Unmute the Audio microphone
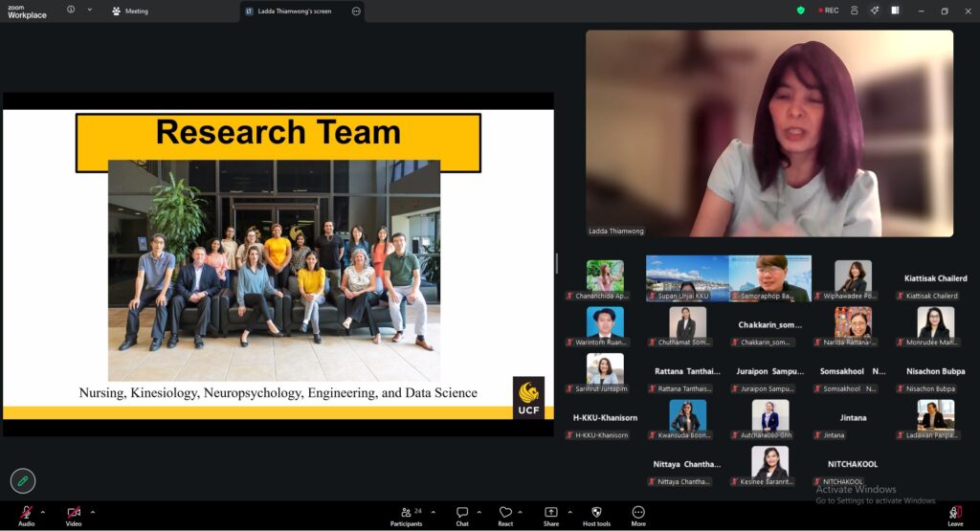The height and width of the screenshot is (531, 980). (26, 513)
